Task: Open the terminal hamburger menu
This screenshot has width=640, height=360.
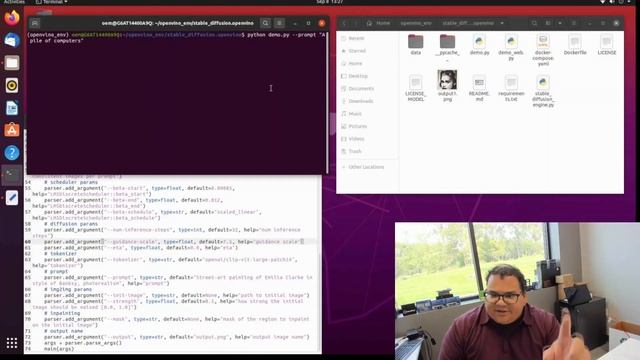Action: pos(280,23)
